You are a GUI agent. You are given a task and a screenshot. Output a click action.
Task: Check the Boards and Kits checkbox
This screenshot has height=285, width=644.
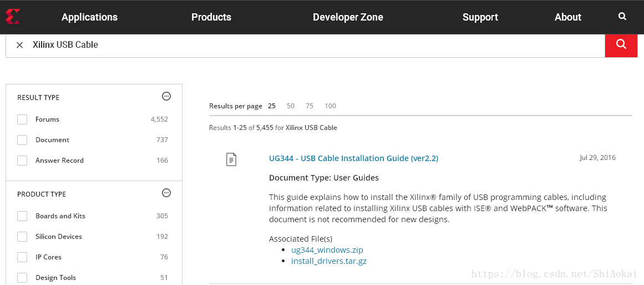(22, 216)
